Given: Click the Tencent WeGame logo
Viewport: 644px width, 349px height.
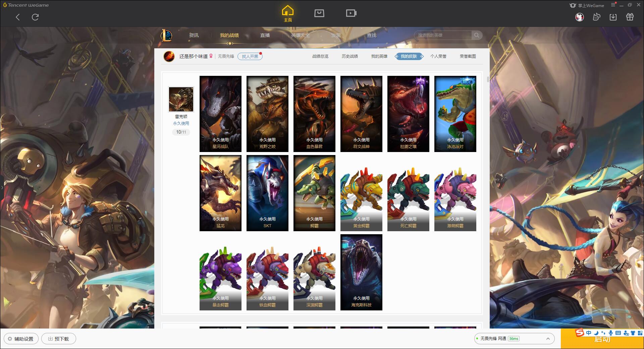Looking at the screenshot, I should (26, 5).
